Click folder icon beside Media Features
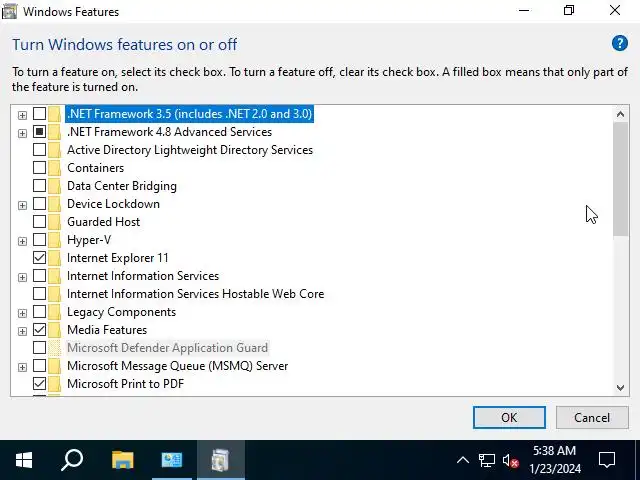 [x=54, y=329]
